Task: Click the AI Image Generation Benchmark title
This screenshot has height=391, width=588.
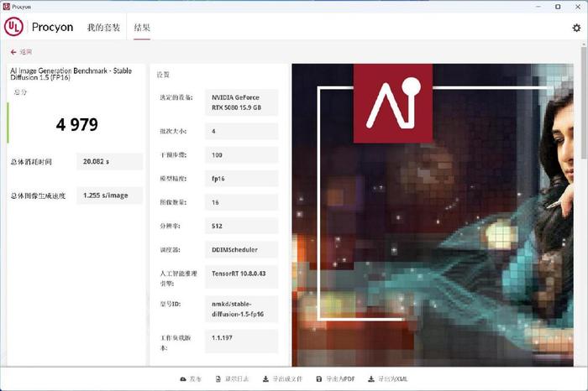Action: (x=71, y=74)
